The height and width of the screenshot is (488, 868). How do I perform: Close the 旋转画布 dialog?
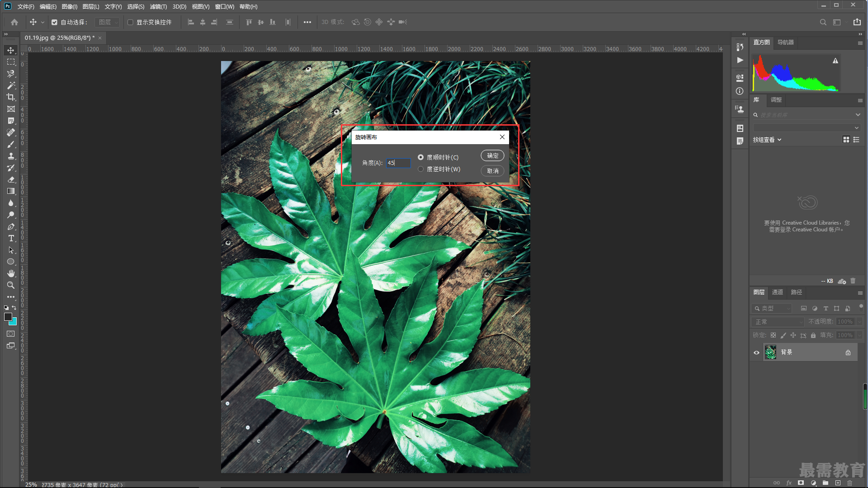coord(502,137)
